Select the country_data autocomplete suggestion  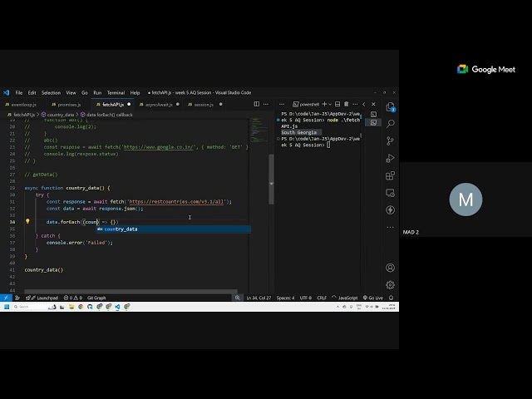click(x=121, y=229)
